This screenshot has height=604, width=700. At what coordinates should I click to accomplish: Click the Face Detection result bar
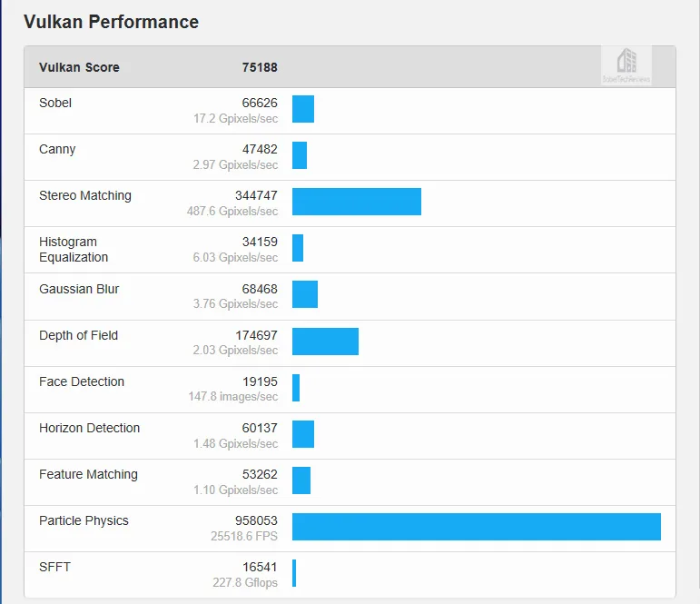tap(296, 388)
